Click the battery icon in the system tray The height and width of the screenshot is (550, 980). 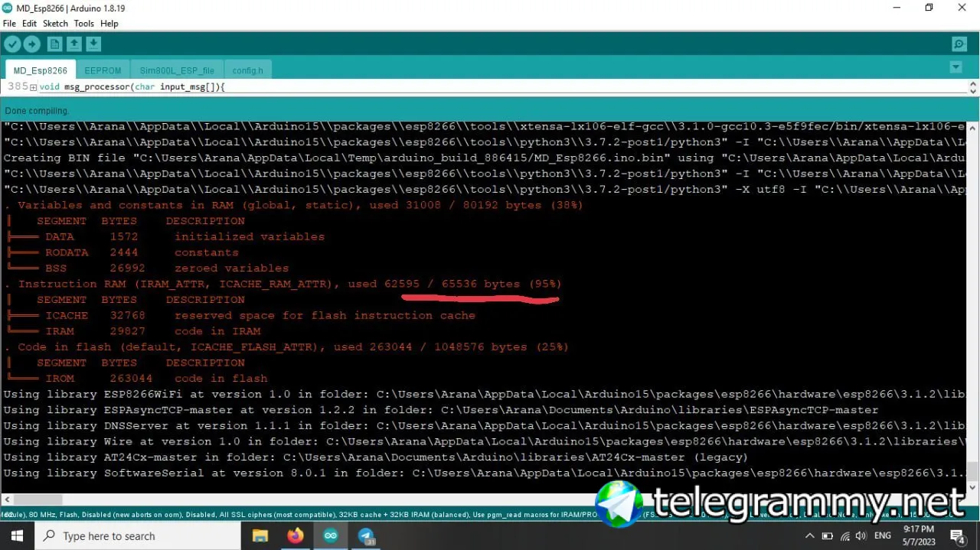(x=828, y=535)
